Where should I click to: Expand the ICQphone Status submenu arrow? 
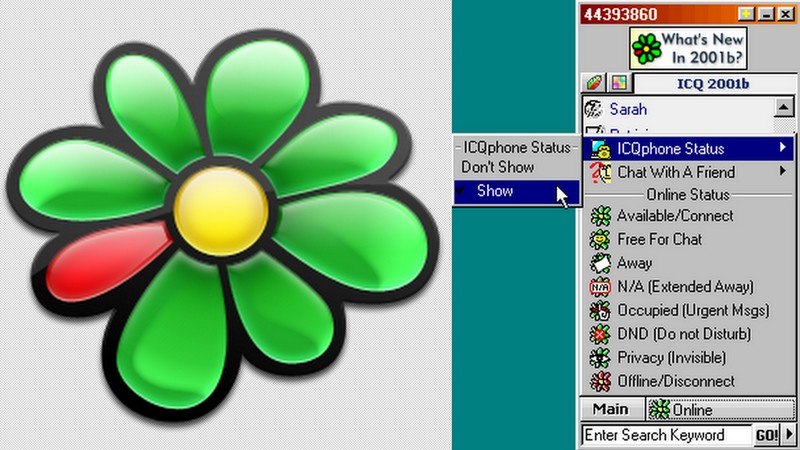[783, 149]
